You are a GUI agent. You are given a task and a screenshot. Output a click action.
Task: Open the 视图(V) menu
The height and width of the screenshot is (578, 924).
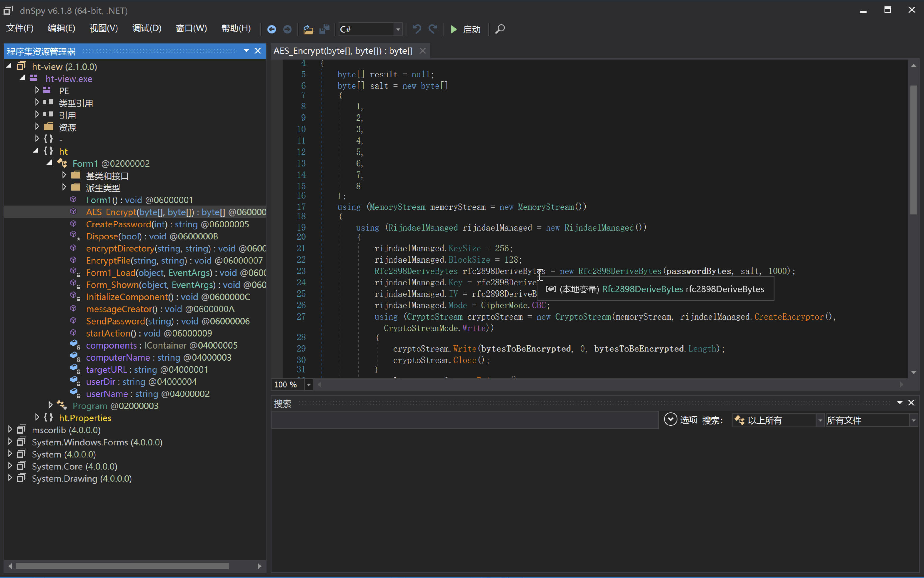coord(104,28)
